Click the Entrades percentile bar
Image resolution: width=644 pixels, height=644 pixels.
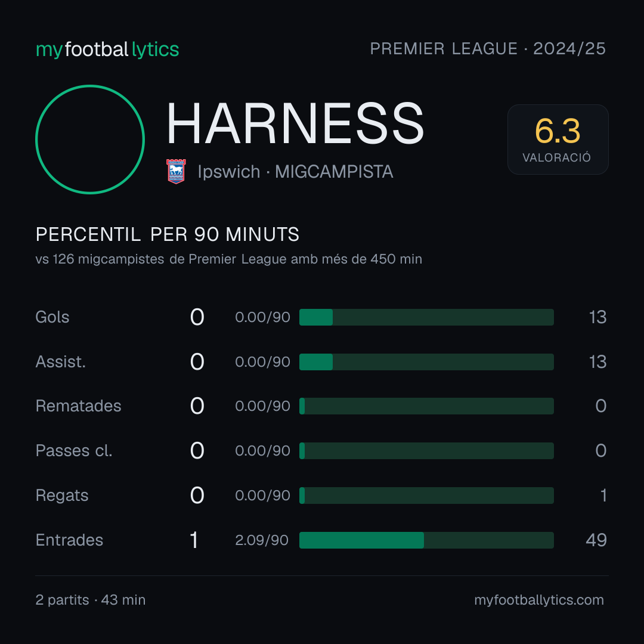pyautogui.click(x=426, y=540)
